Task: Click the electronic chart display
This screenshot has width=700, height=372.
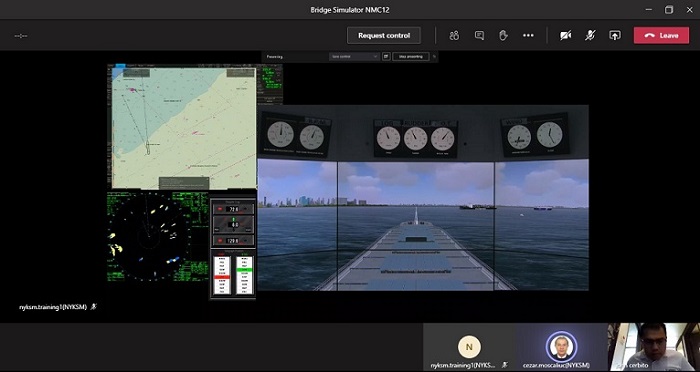Action: click(x=182, y=126)
